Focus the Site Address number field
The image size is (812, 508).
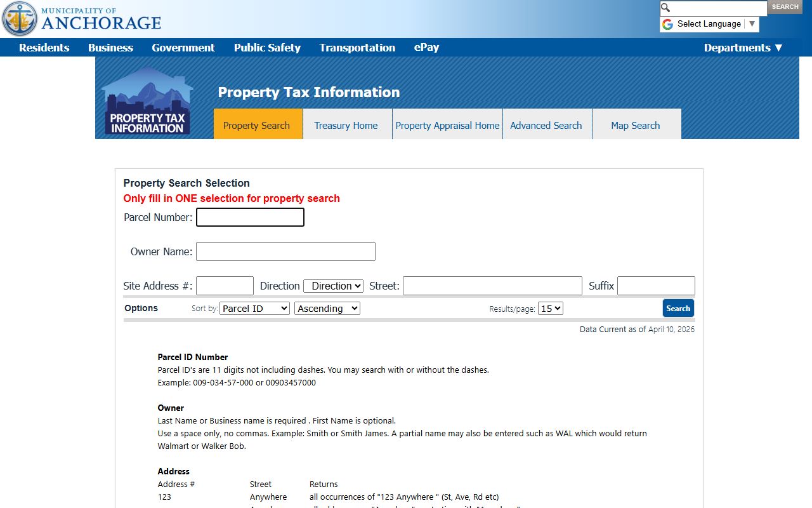coord(225,286)
